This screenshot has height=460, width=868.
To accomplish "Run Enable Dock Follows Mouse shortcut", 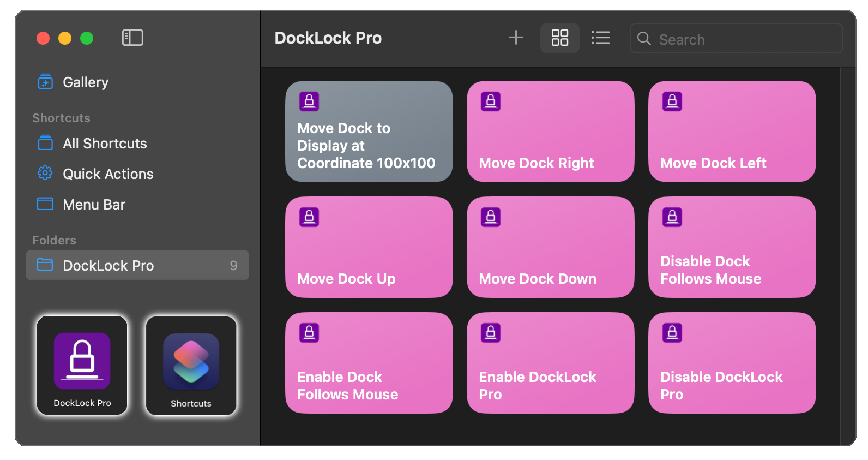I will point(369,363).
